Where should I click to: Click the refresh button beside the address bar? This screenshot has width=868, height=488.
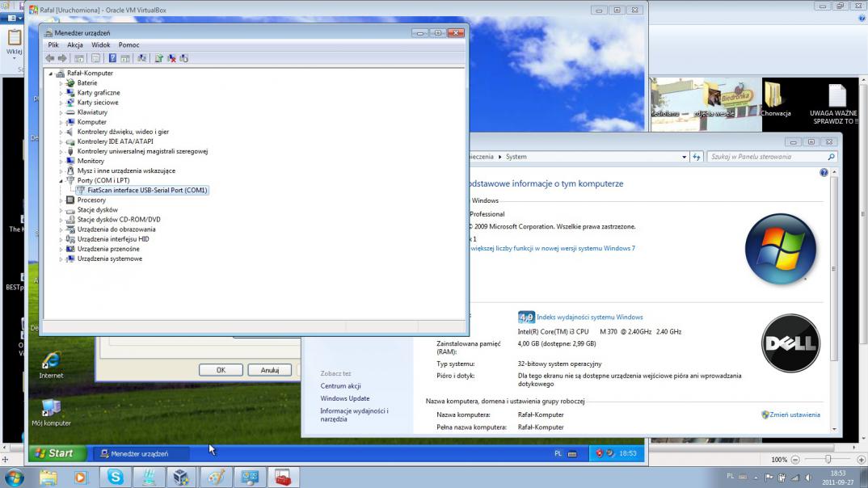(697, 157)
